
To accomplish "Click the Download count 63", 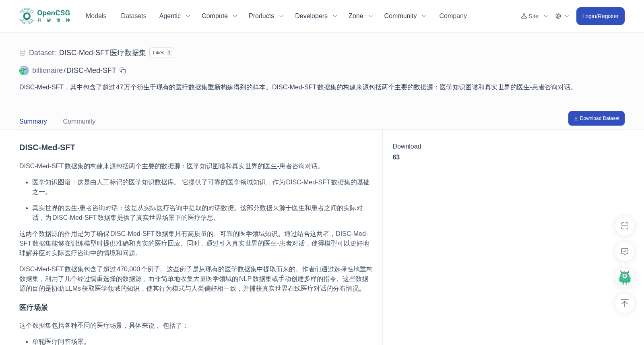I will pos(396,157).
